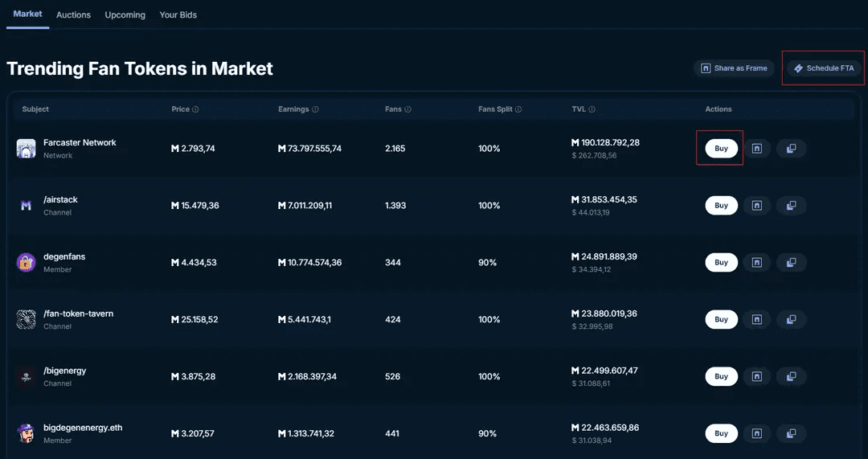
Task: Open frame icon for /fan-token-tavern row
Action: tap(757, 319)
